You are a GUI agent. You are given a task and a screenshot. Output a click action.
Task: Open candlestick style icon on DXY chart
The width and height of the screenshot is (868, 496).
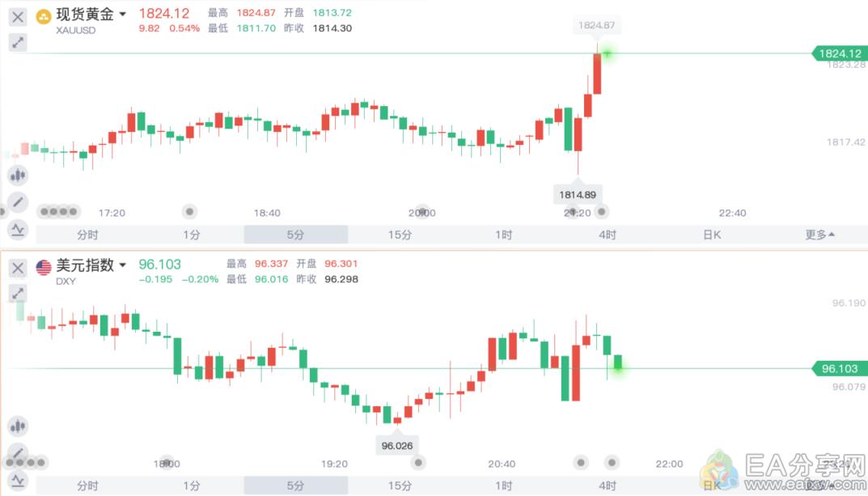pos(18,426)
